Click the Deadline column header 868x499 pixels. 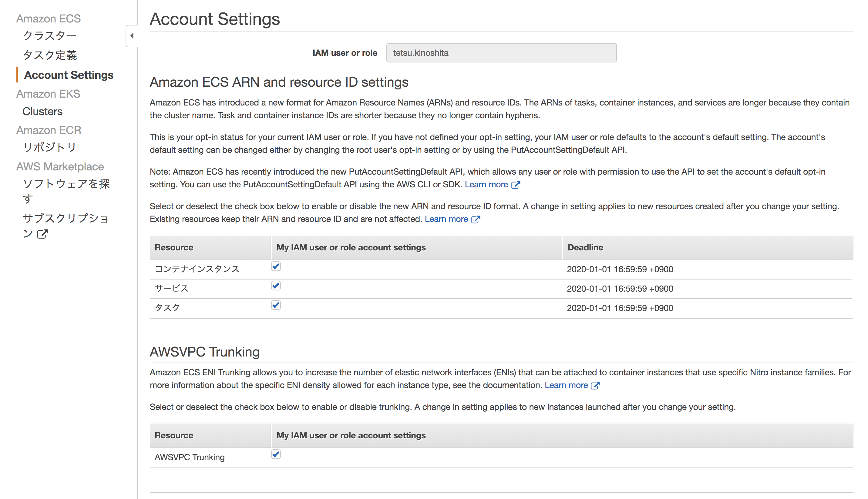(585, 247)
